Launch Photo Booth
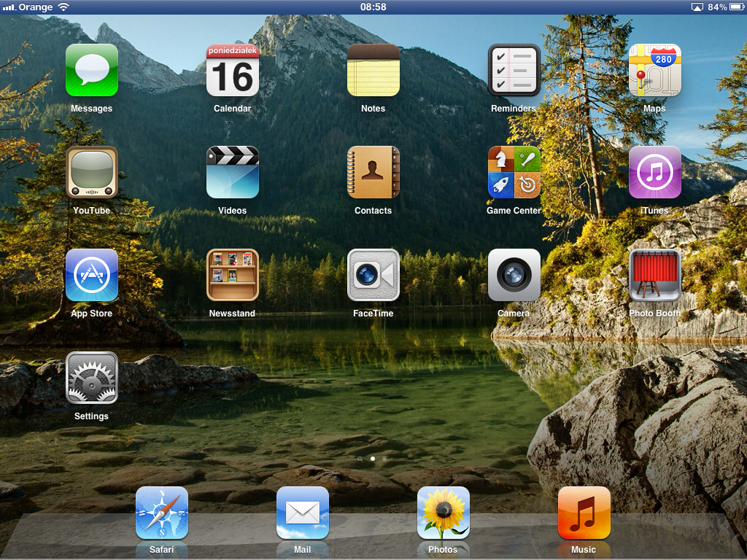This screenshot has height=560, width=747. click(x=654, y=275)
